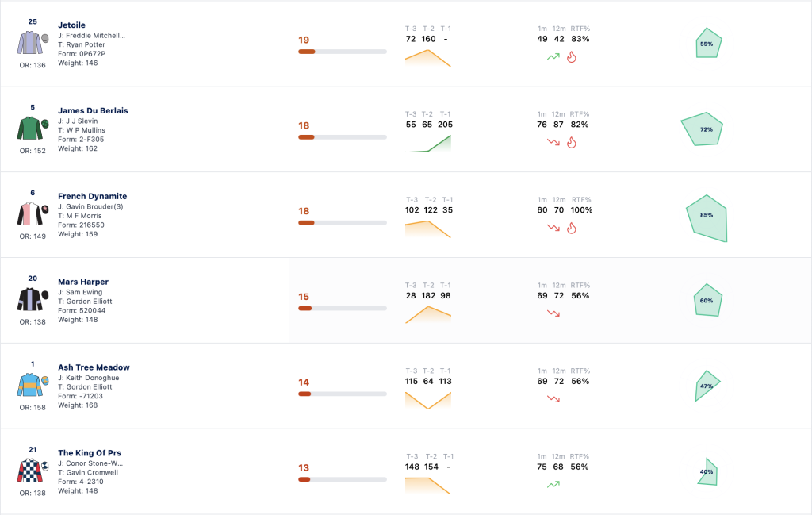Click Mars Harper's score 15 progress bar

[343, 308]
